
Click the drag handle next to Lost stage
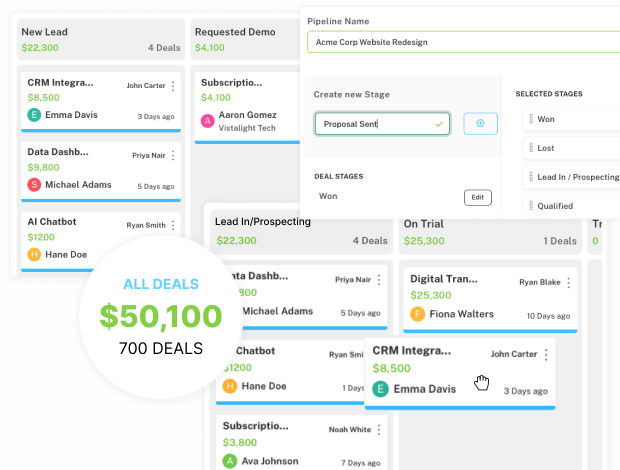click(x=528, y=147)
